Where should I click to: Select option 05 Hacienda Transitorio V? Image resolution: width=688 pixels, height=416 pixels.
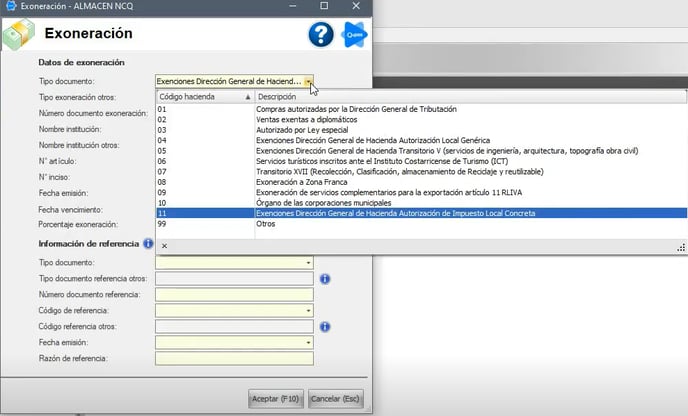422,151
